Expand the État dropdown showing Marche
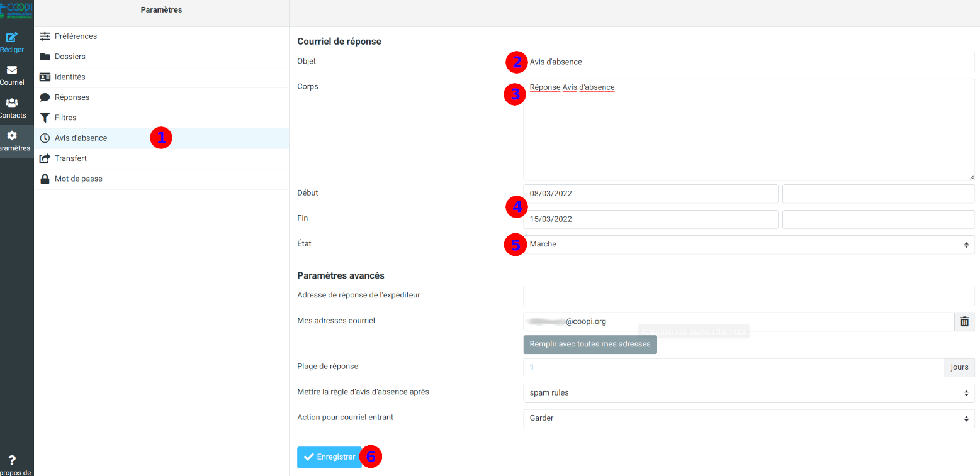The height and width of the screenshot is (476, 980). click(748, 245)
